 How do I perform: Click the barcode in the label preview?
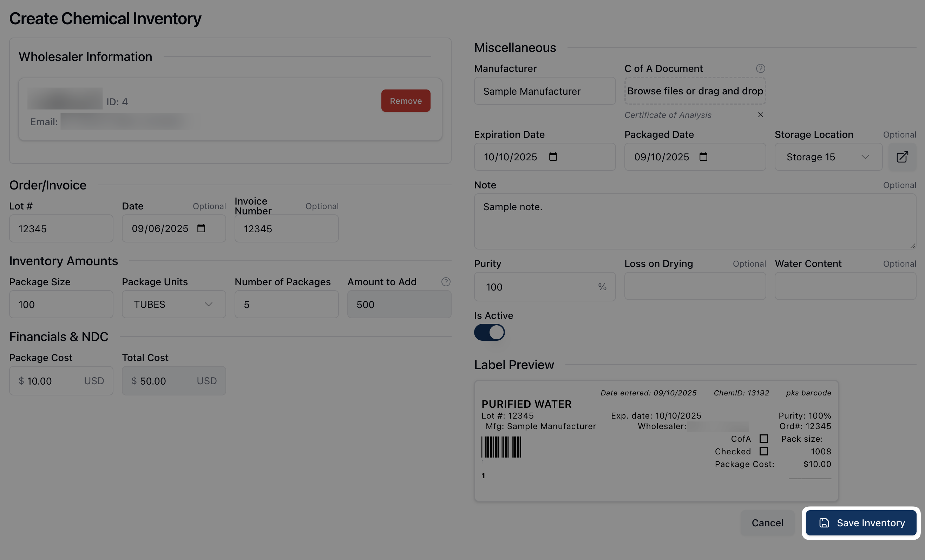coord(501,447)
